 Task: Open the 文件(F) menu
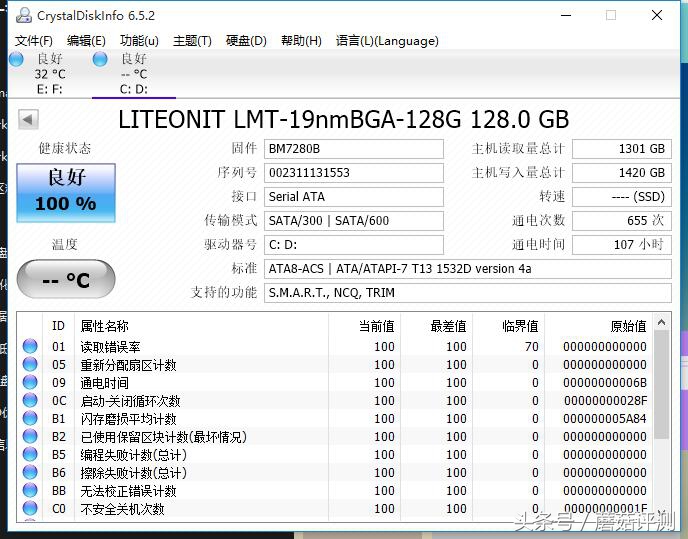point(33,41)
